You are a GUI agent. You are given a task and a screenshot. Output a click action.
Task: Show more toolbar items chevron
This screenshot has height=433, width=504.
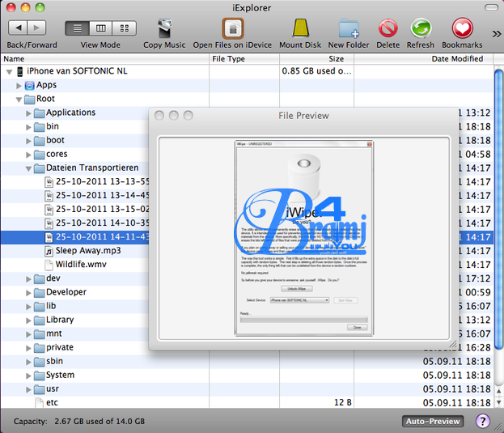tap(497, 34)
